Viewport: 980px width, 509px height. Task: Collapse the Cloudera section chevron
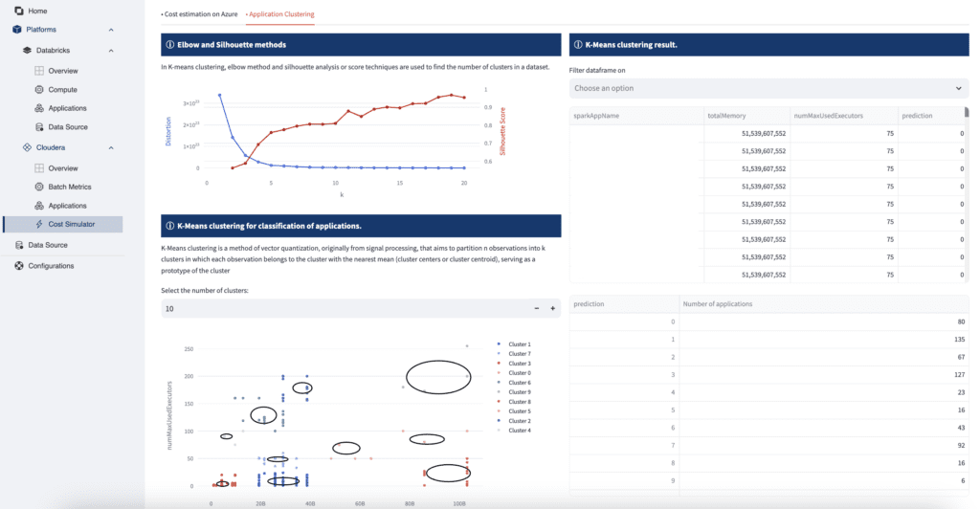pyautogui.click(x=111, y=148)
